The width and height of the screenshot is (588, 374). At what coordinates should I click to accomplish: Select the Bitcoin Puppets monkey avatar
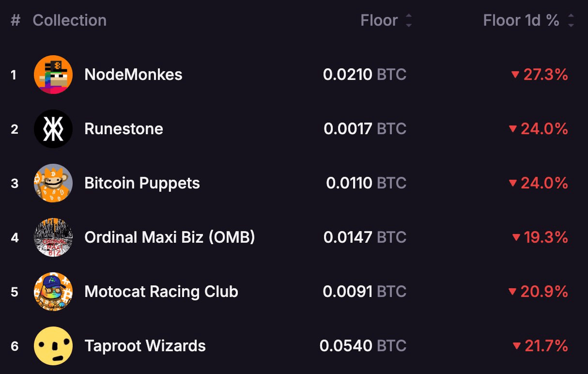53,183
